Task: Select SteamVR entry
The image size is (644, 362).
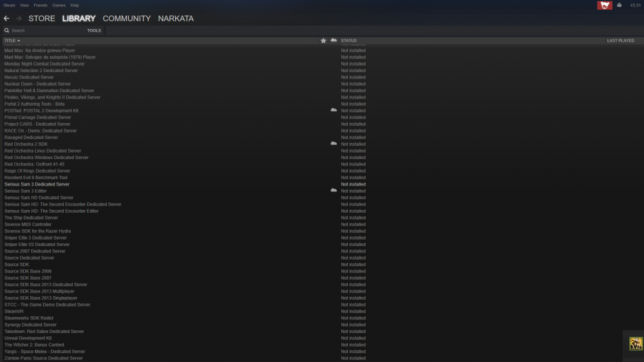Action: pyautogui.click(x=14, y=312)
